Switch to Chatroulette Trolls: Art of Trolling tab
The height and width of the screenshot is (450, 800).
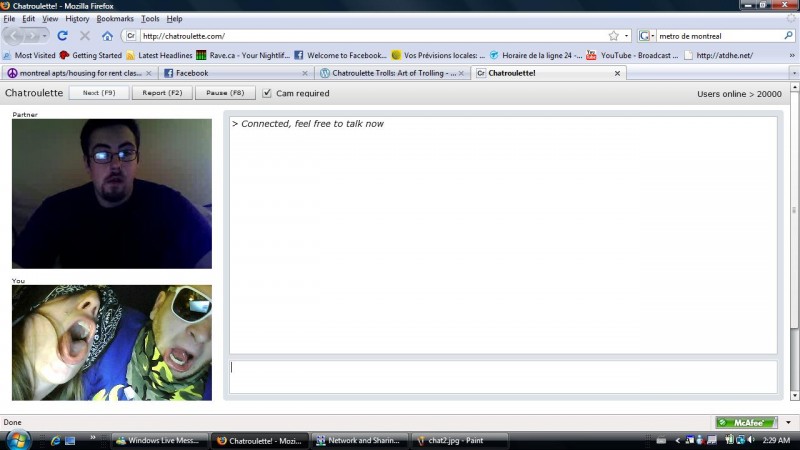tap(390, 73)
